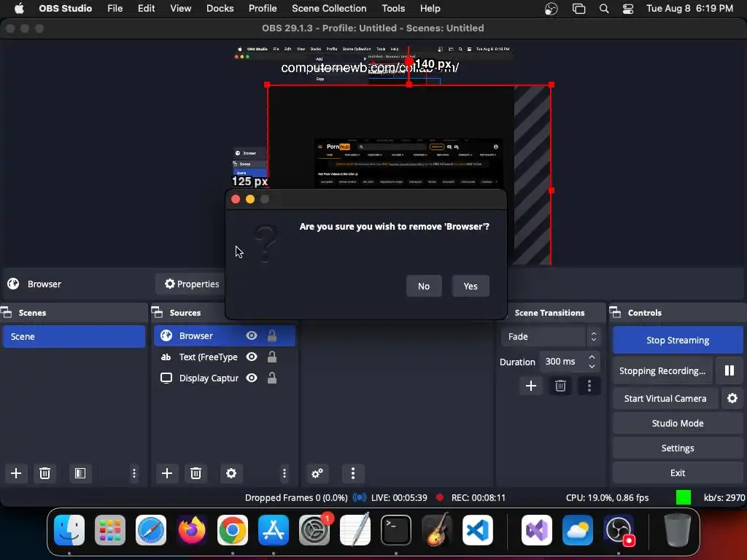
Task: Open the View menu
Action: click(x=181, y=8)
